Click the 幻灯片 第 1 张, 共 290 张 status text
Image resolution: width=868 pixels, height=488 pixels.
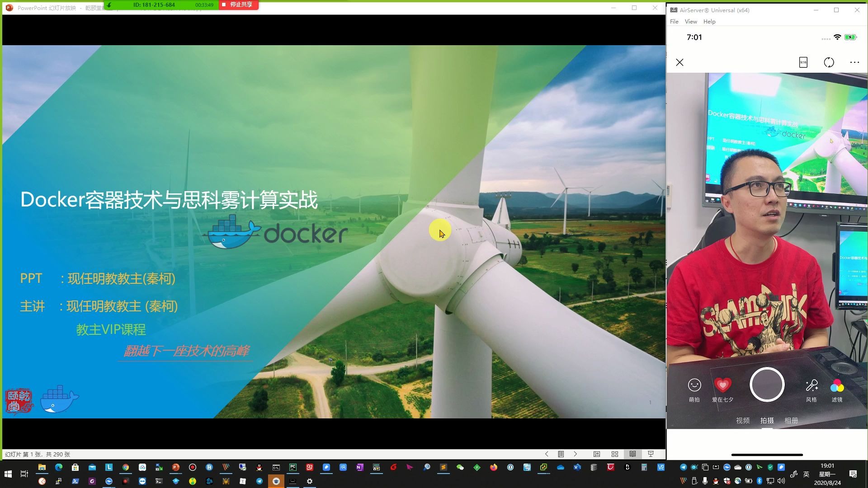point(38,454)
